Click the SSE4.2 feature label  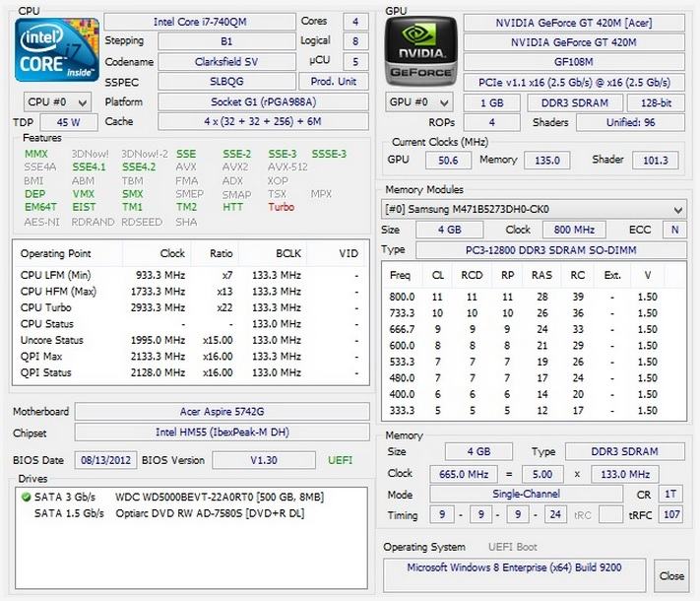click(139, 167)
